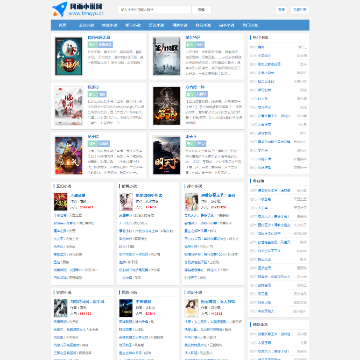360x360 pixels.
Task: Click the blue tag badge beside the 明天下 cover
Action: 200,144
